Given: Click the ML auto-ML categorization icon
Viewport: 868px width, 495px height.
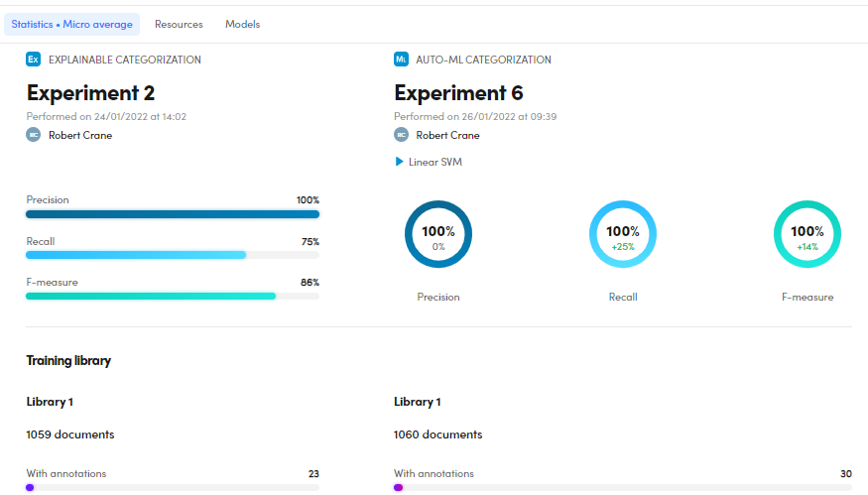Looking at the screenshot, I should coord(401,60).
